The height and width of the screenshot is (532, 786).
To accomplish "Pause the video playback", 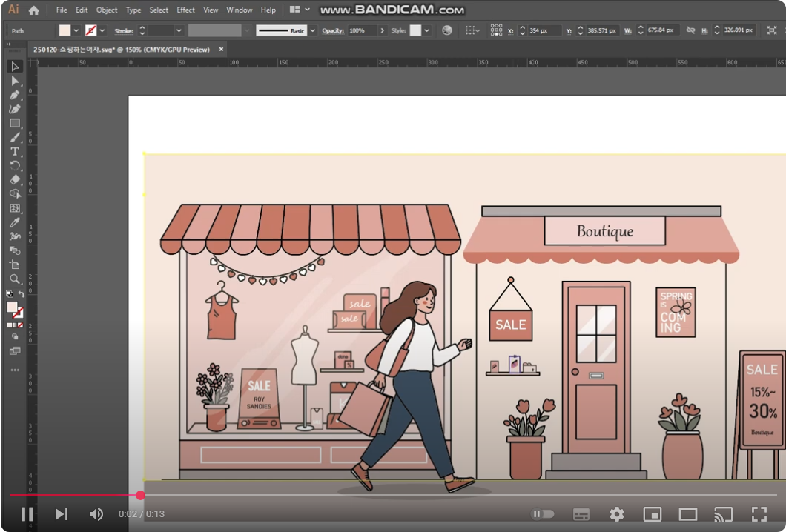I will (x=27, y=514).
